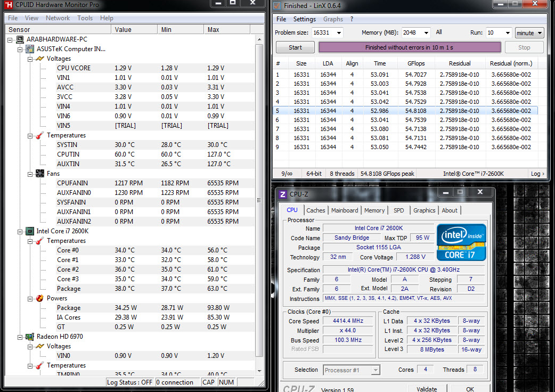Click the LinX title bar app icon

pyautogui.click(x=277, y=6)
